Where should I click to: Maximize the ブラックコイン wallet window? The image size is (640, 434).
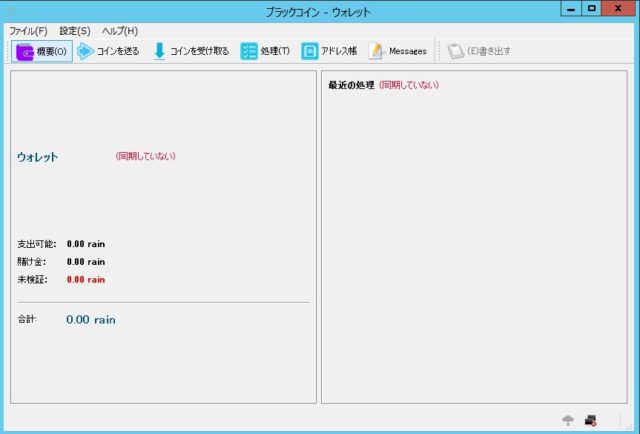coord(591,9)
